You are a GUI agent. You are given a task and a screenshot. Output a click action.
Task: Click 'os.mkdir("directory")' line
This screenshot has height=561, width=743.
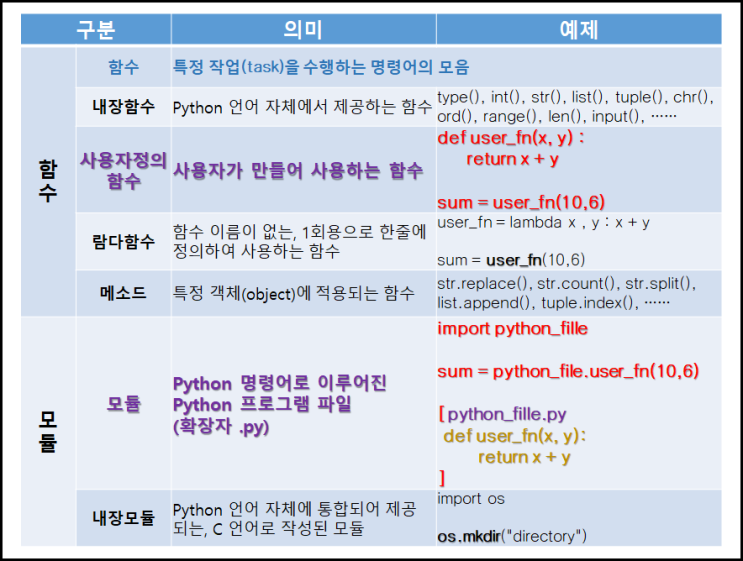512,536
